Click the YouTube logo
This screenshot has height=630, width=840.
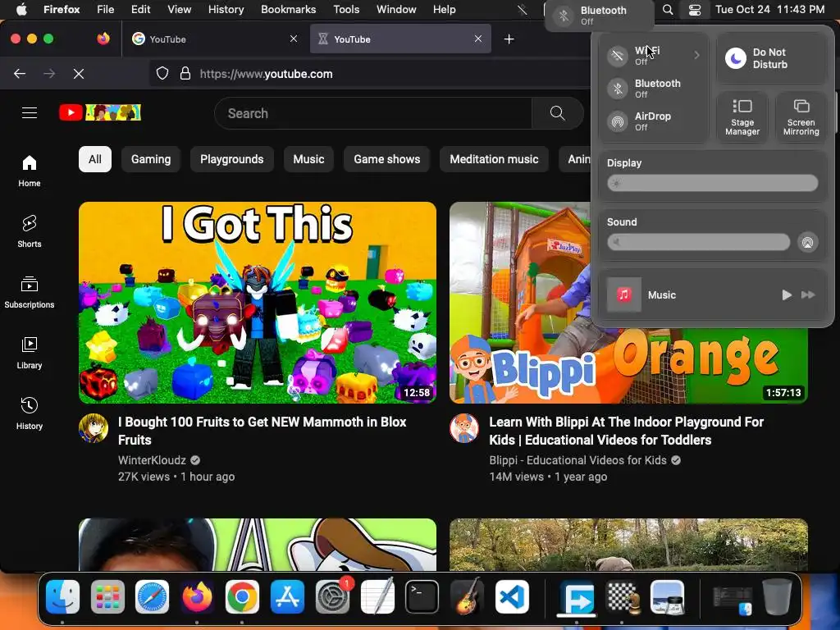(x=100, y=112)
